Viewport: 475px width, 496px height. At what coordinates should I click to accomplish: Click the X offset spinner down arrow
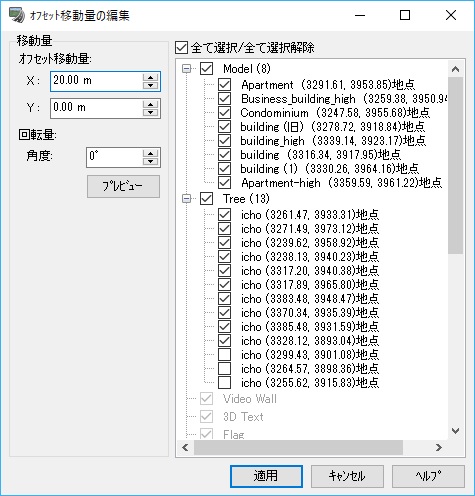coord(150,86)
